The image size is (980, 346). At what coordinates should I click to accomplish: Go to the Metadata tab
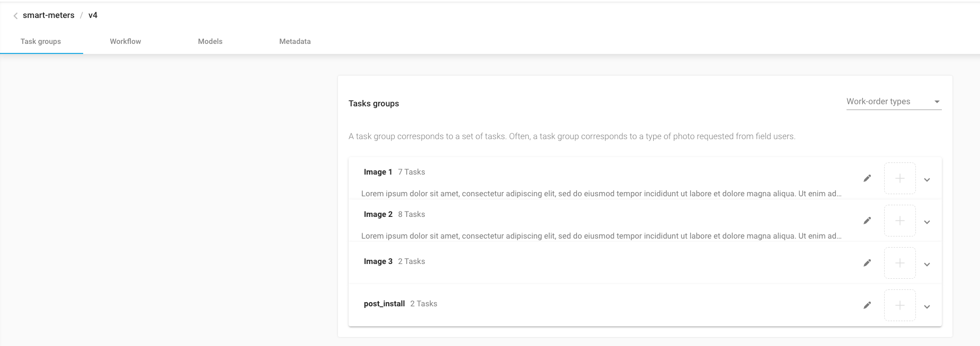click(x=295, y=41)
